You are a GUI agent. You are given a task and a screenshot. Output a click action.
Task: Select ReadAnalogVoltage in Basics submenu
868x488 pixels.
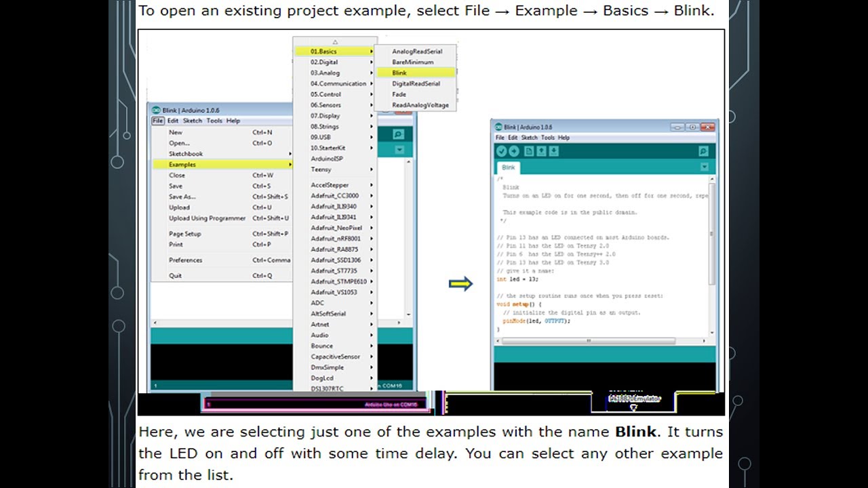416,105
